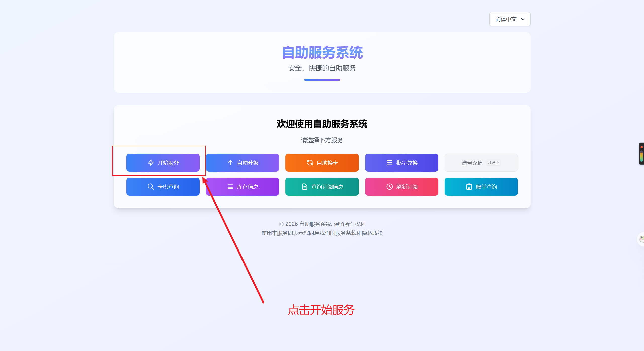The image size is (644, 351).
Task: Click the heading 欢迎使用自助服务系统
Action: pyautogui.click(x=322, y=124)
